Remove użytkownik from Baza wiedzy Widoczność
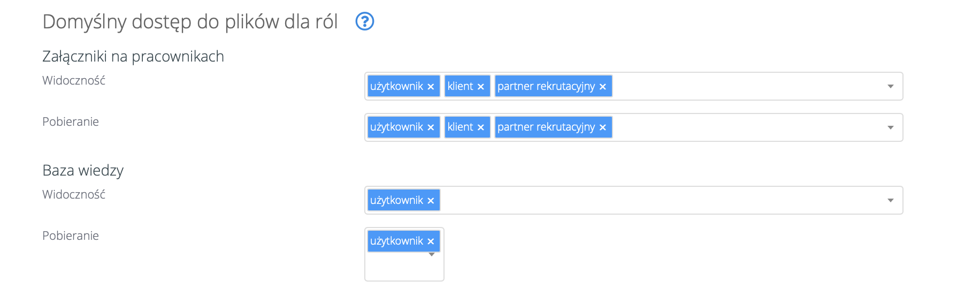The image size is (980, 288). 431,201
